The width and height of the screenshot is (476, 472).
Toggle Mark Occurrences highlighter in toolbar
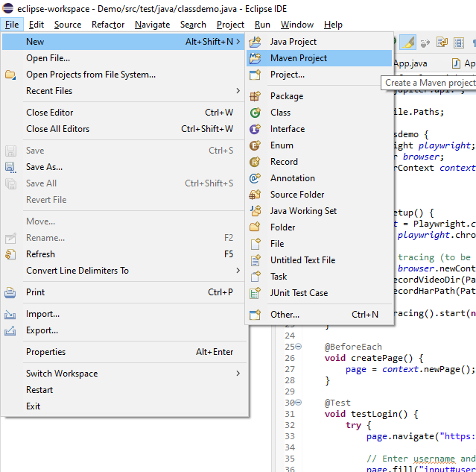pos(407,43)
